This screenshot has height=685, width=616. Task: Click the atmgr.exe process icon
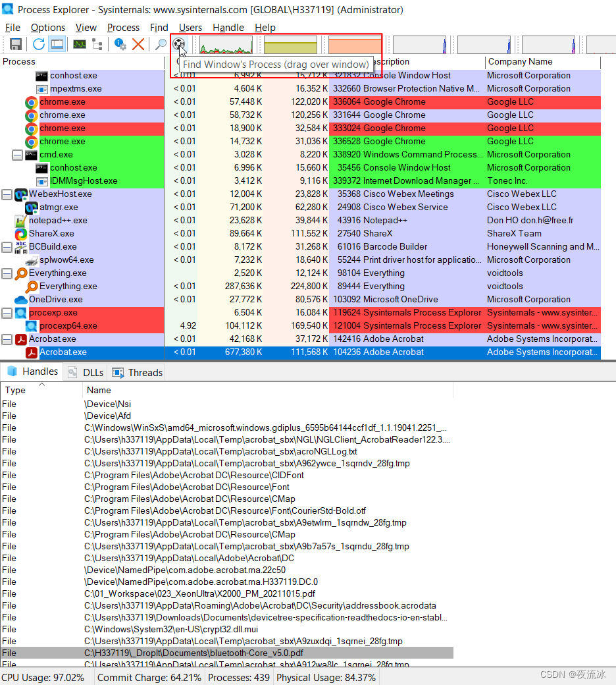click(31, 207)
